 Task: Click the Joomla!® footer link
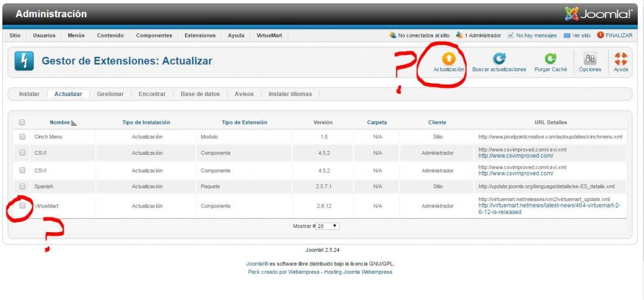click(257, 264)
